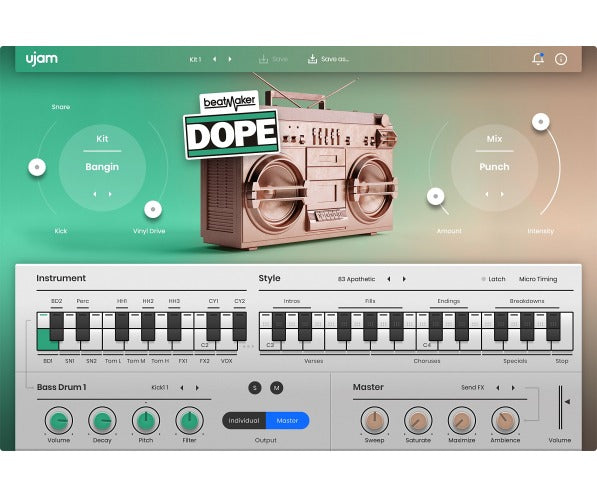Click the Bass Drum Decay knob

pos(102,420)
